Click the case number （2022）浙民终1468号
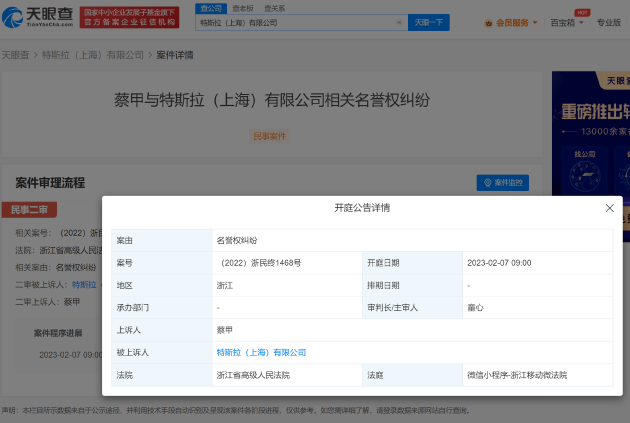The height and width of the screenshot is (423, 630). [x=261, y=263]
